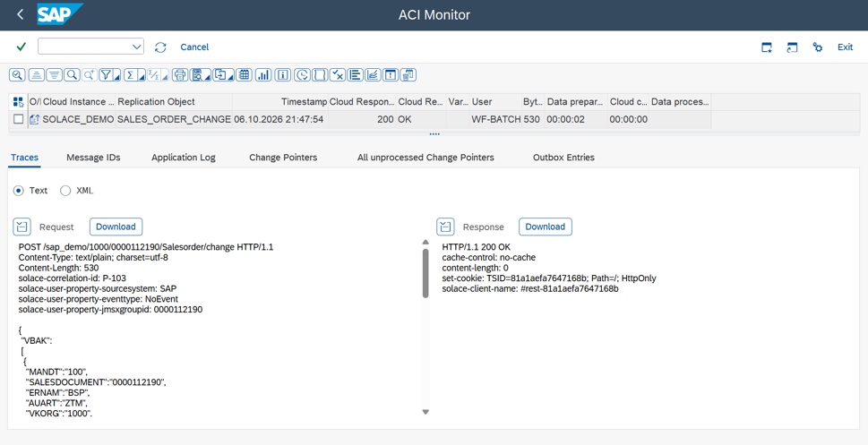Screen dimensions: 868x445
Task: Click the Request scrollbar thumb
Action: 425,273
